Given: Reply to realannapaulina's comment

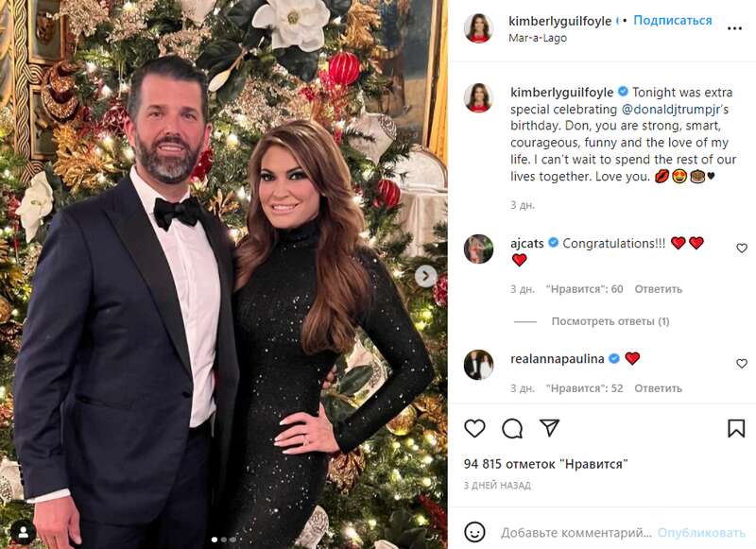Looking at the screenshot, I should (x=658, y=388).
